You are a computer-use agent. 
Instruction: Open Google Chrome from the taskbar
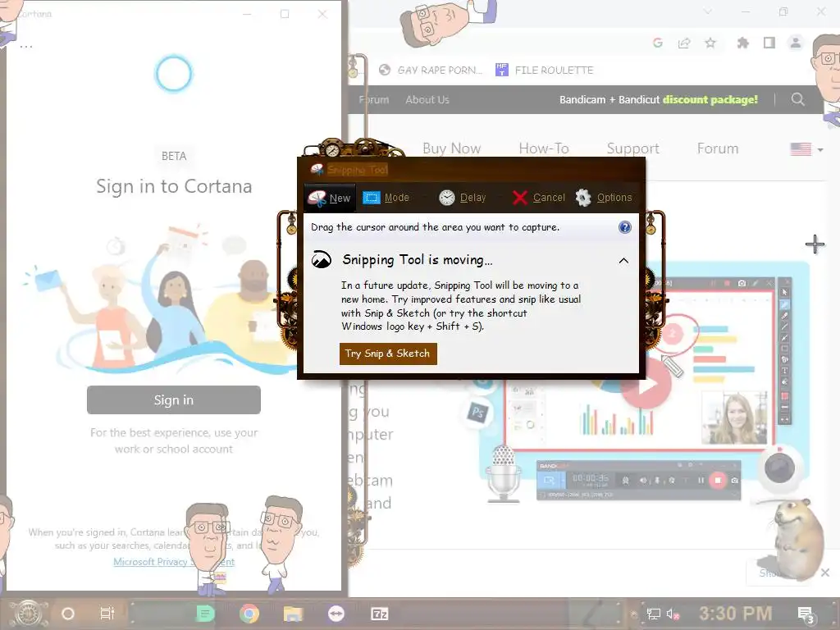(x=249, y=614)
